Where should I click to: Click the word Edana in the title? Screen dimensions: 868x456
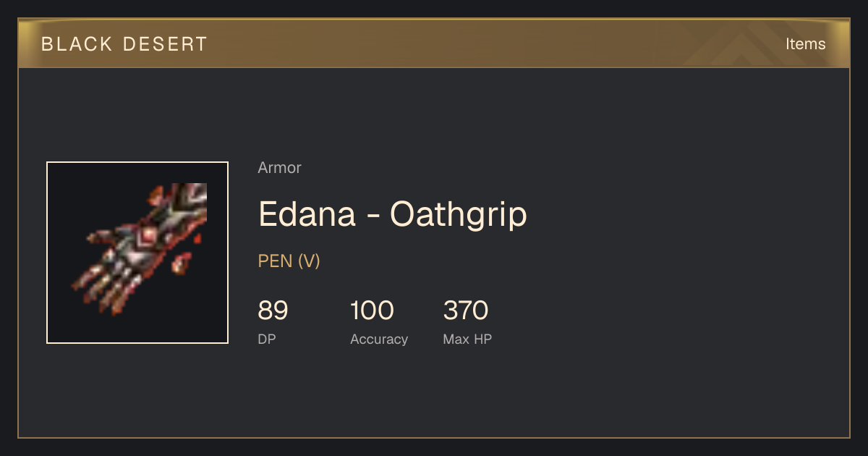coord(307,214)
